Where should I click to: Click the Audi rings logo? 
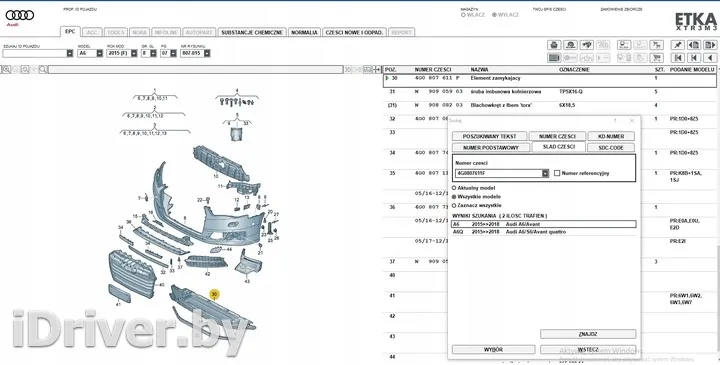coord(20,16)
